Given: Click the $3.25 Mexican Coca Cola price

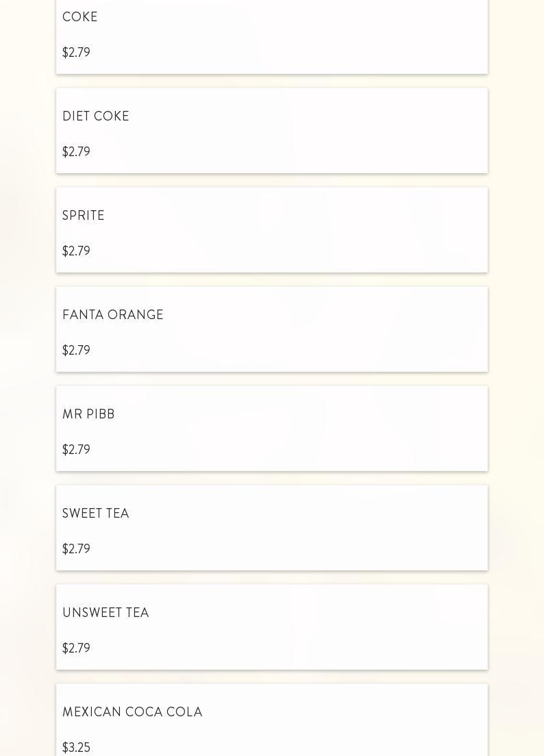Looking at the screenshot, I should [76, 748].
